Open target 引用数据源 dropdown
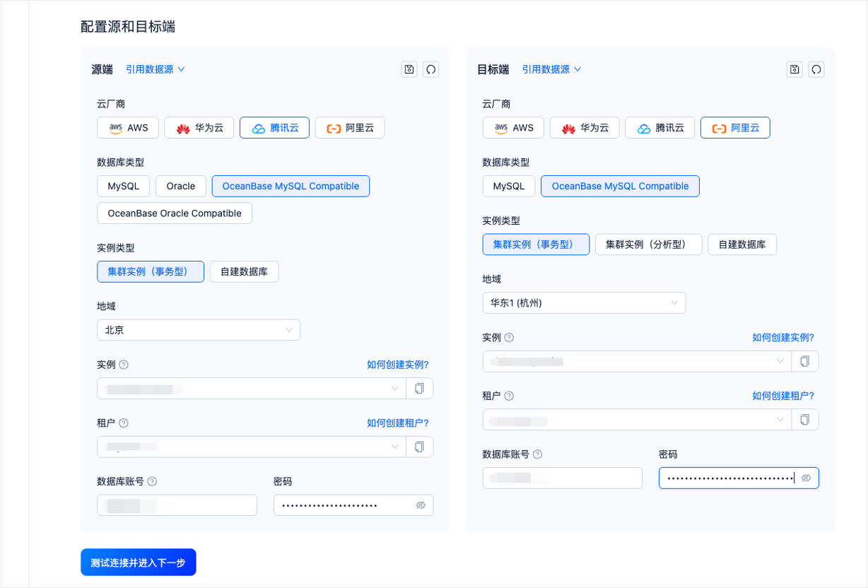868x588 pixels. click(x=551, y=69)
